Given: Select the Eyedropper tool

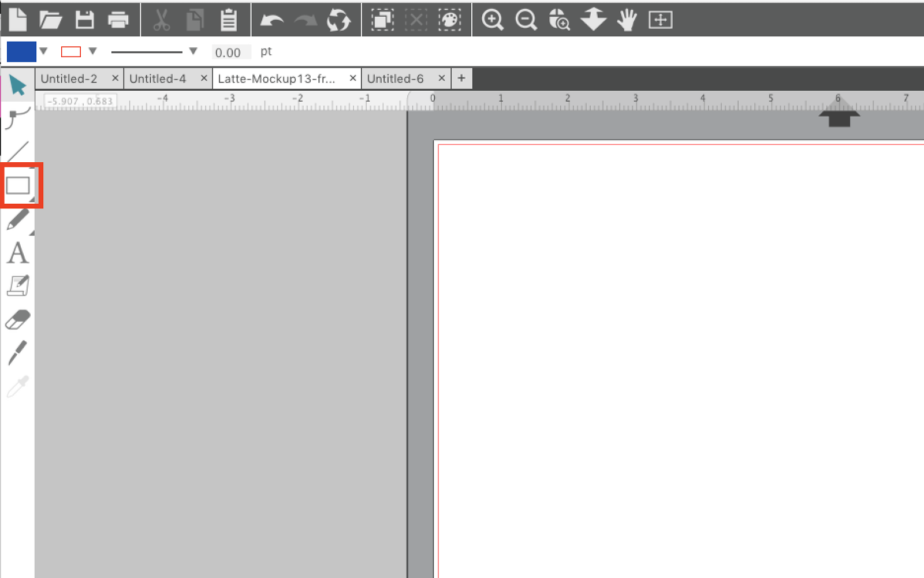Looking at the screenshot, I should 18,386.
